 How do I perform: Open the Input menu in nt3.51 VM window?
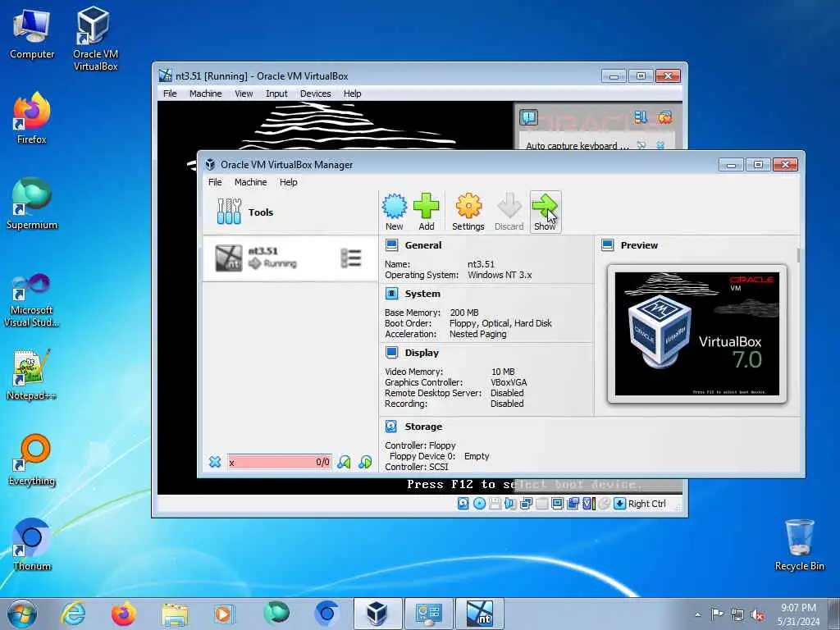click(276, 94)
